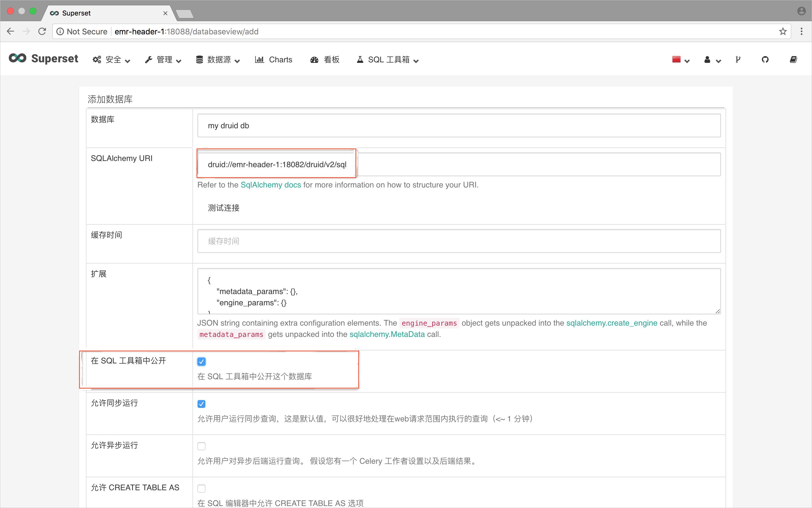
Task: Enable 允许异步运行 checkbox
Action: click(x=202, y=446)
